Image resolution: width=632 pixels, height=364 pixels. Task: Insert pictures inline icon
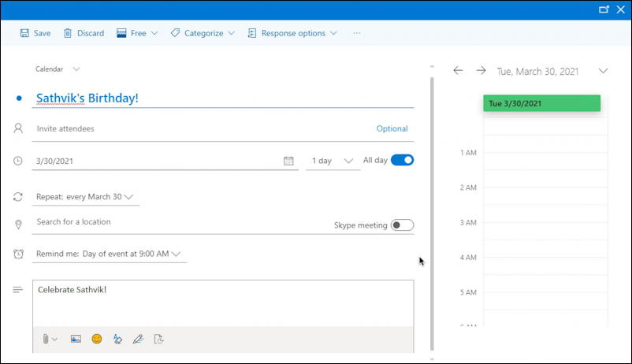point(76,339)
